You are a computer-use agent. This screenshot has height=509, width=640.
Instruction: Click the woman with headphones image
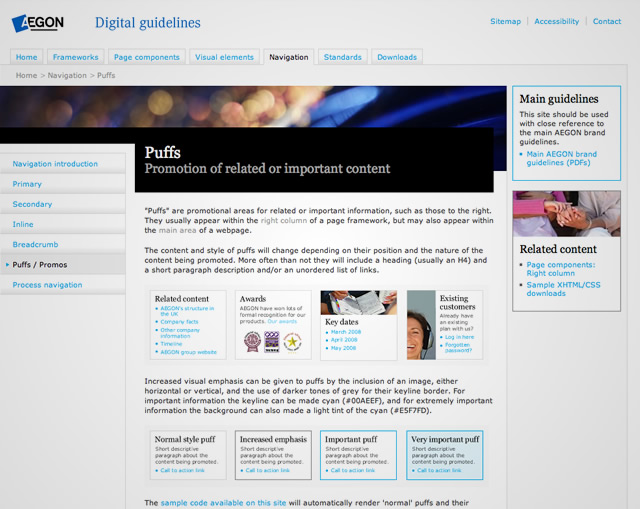(x=421, y=325)
